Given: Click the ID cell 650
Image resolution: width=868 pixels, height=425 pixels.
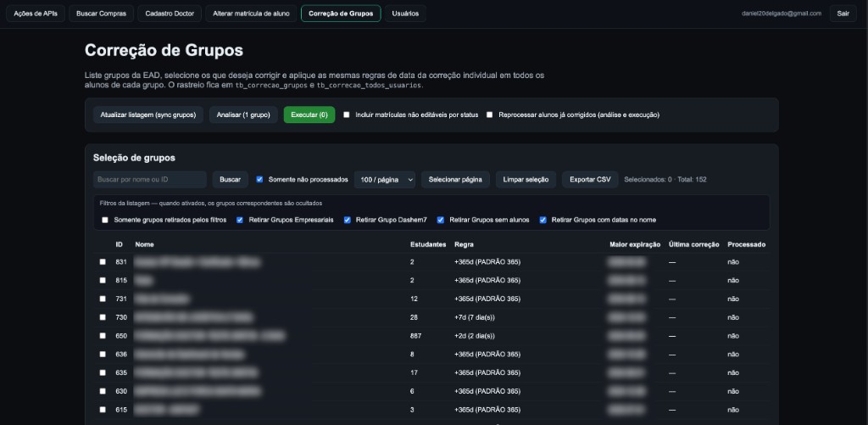Looking at the screenshot, I should pyautogui.click(x=121, y=336).
